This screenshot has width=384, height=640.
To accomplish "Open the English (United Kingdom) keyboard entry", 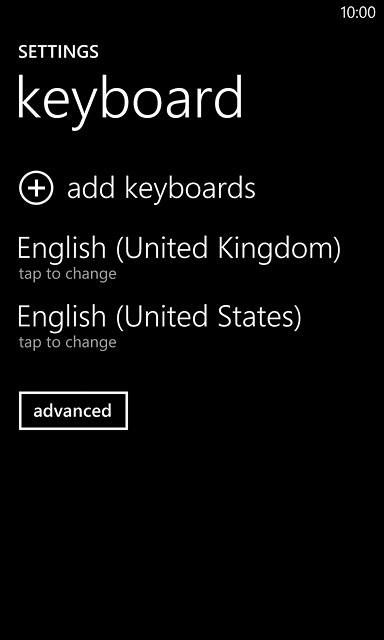I will [179, 257].
